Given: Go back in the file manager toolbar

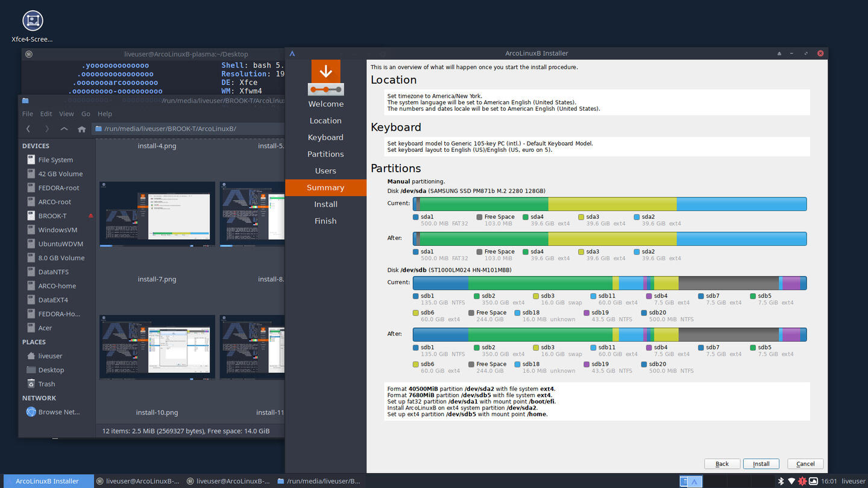Looking at the screenshot, I should (x=28, y=129).
